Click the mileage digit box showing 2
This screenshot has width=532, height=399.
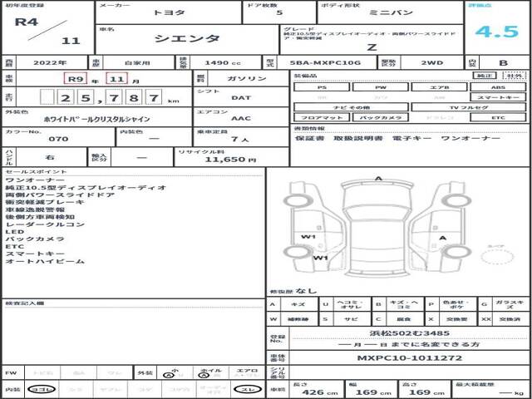(66, 97)
